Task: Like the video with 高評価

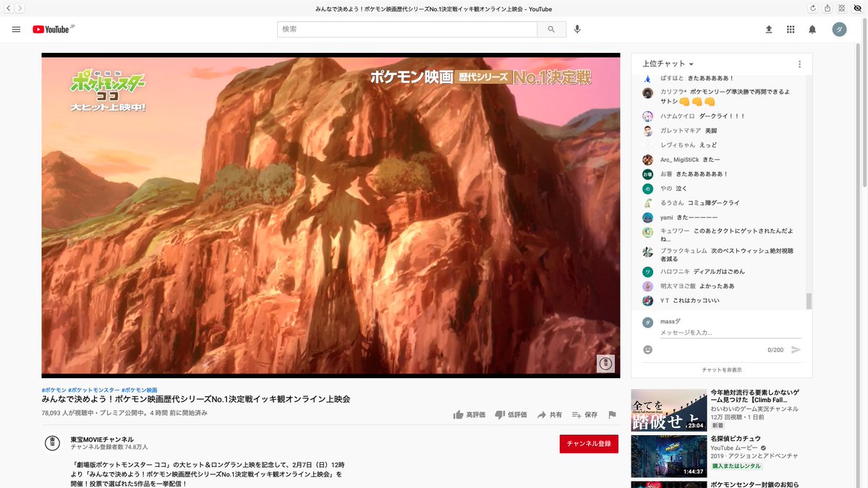Action: coord(469,415)
